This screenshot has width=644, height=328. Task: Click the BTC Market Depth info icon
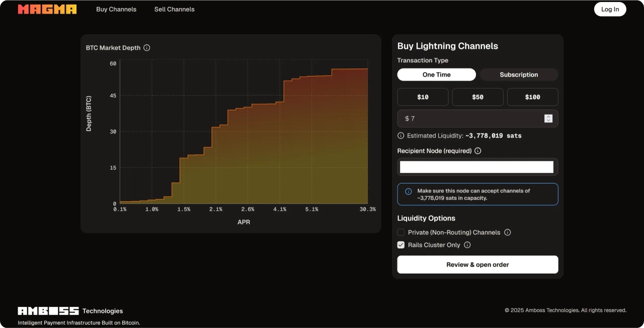point(147,48)
